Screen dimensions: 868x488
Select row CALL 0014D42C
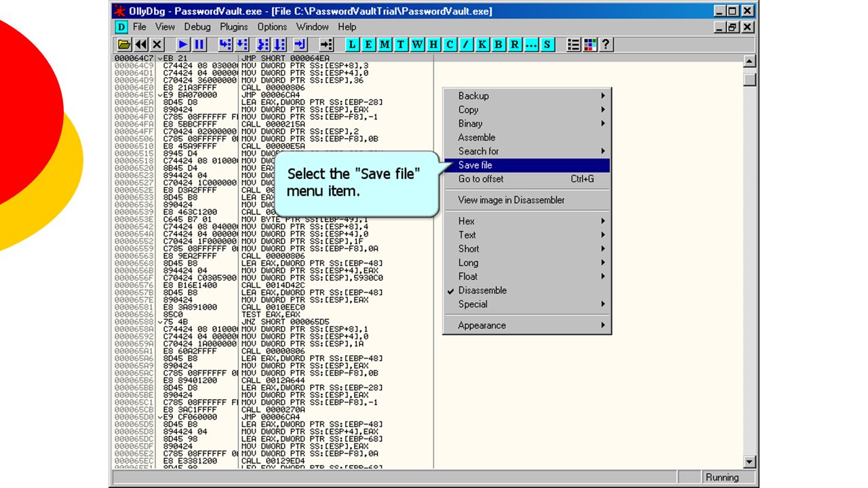273,285
